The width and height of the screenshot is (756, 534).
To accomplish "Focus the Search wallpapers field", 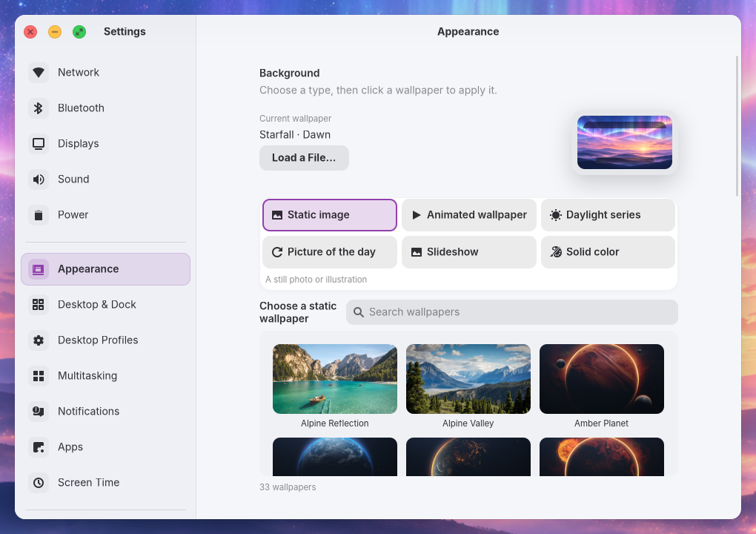I will [x=512, y=312].
